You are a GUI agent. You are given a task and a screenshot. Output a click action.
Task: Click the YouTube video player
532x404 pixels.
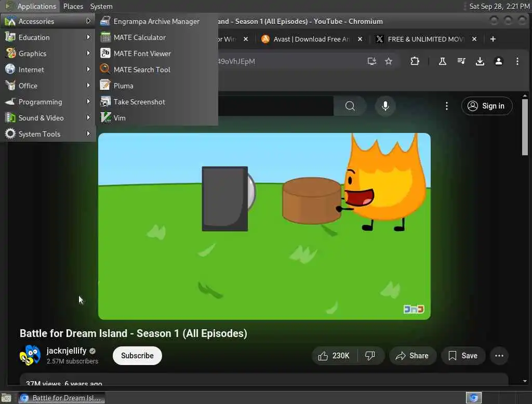coord(264,226)
